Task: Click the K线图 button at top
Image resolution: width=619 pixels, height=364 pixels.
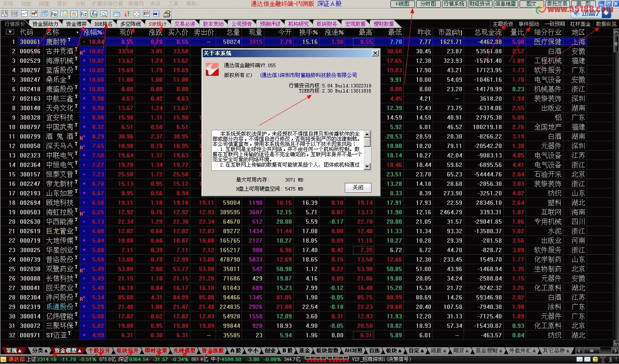Action: [x=402, y=4]
